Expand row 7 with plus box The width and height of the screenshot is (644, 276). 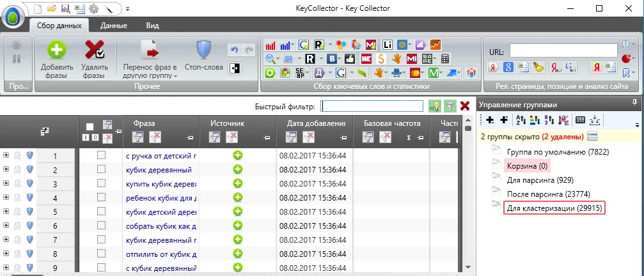6,239
